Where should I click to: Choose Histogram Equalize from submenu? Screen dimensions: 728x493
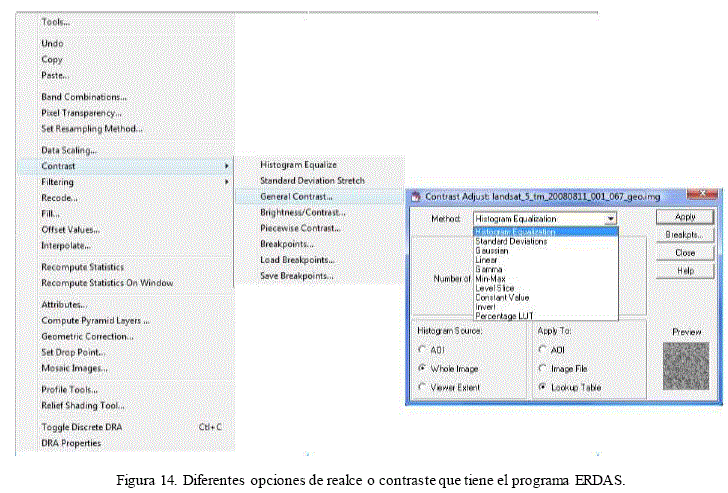tap(298, 164)
